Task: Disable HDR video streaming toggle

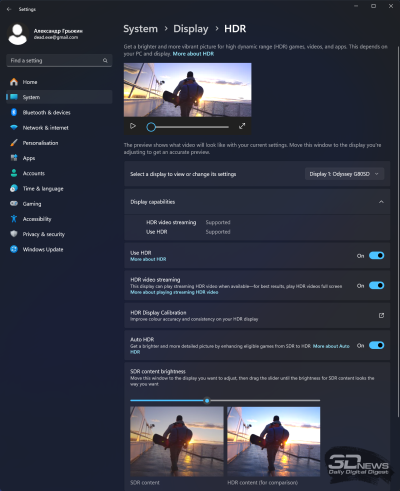Action: [377, 286]
